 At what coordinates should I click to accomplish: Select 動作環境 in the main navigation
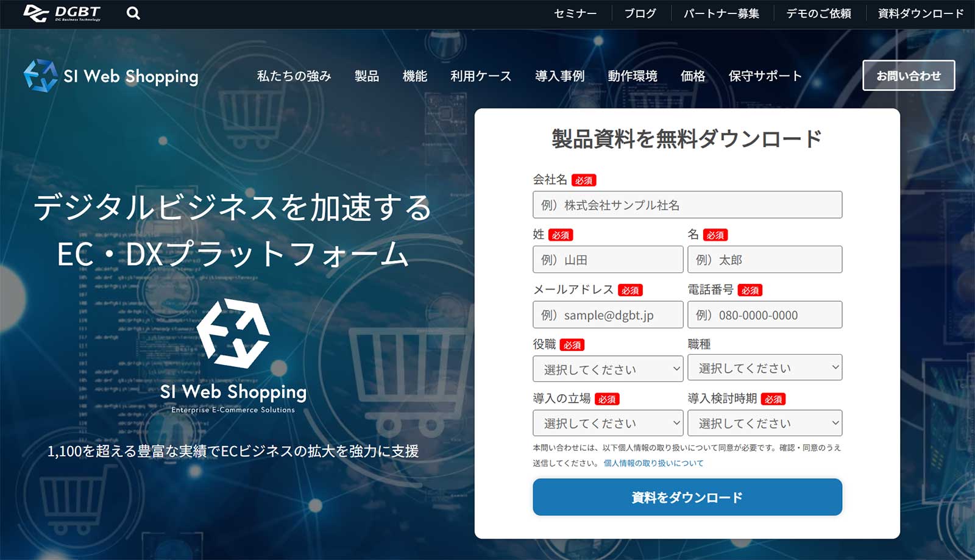coord(633,76)
